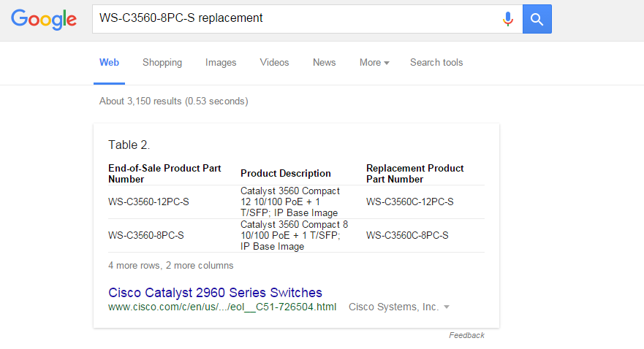Click the Table 2. heading
644x349 pixels.
pos(129,145)
